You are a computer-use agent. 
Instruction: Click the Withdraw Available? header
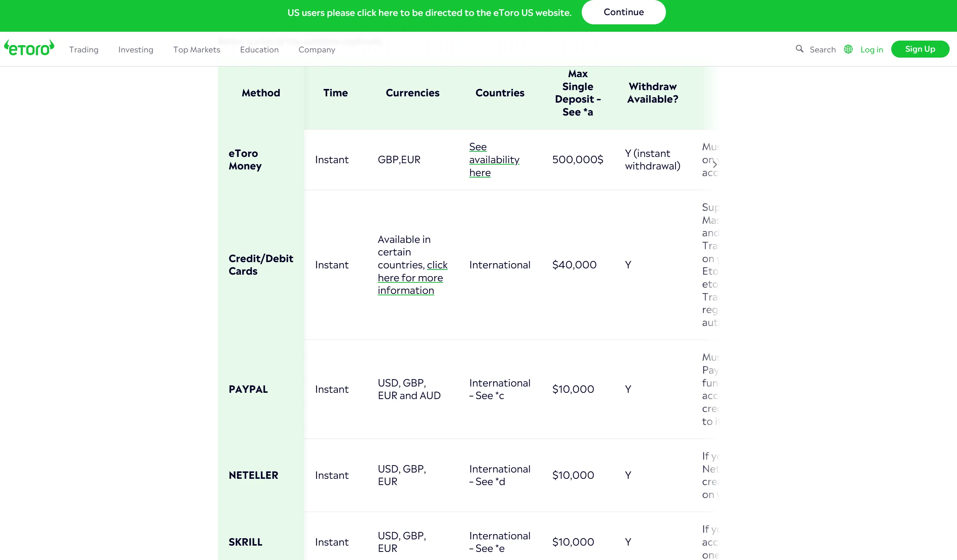652,93
